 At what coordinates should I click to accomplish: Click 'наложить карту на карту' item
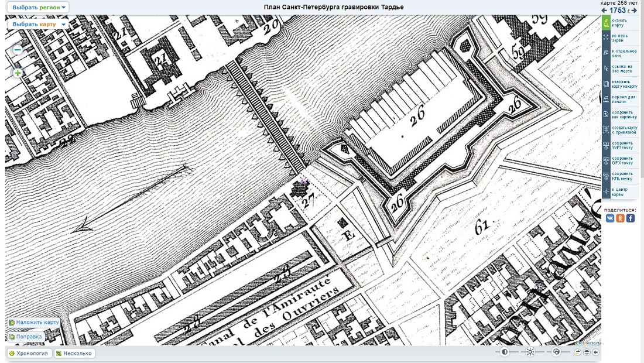coord(620,84)
